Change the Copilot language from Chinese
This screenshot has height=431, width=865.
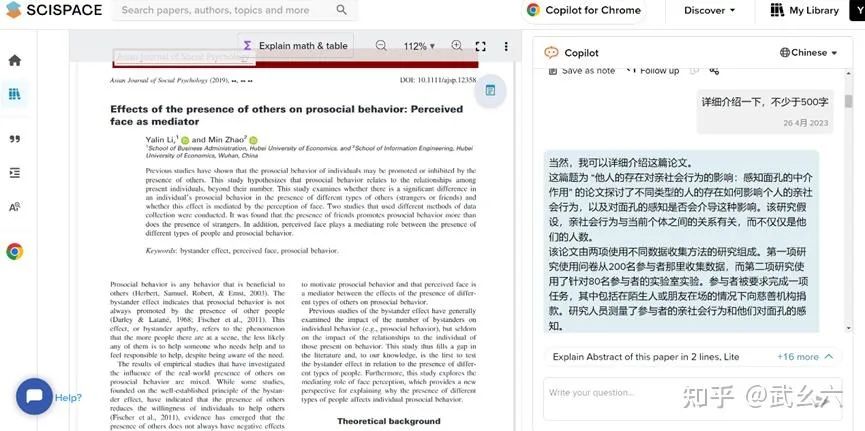click(x=808, y=53)
